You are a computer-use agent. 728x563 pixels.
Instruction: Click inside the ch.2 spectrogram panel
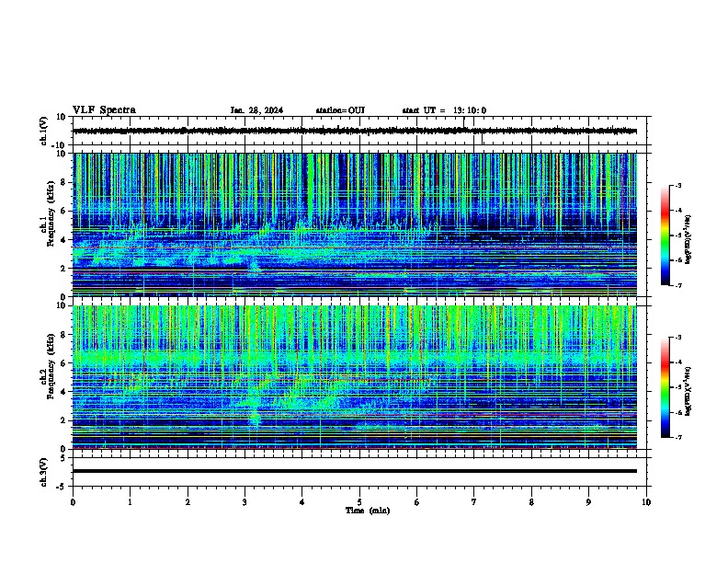[354, 377]
